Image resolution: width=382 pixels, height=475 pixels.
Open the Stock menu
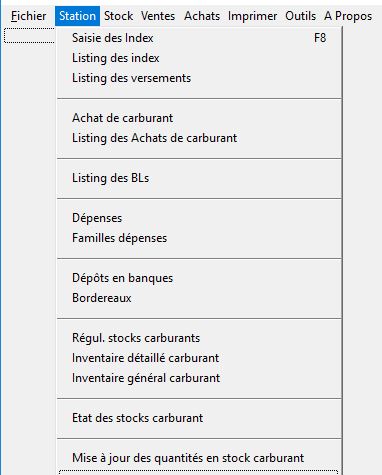click(x=118, y=16)
